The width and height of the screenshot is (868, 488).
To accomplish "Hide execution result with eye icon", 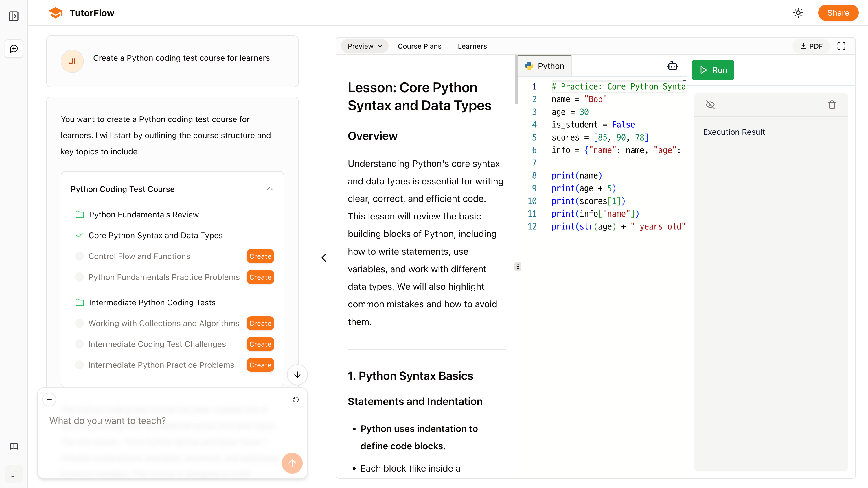I will tap(710, 105).
